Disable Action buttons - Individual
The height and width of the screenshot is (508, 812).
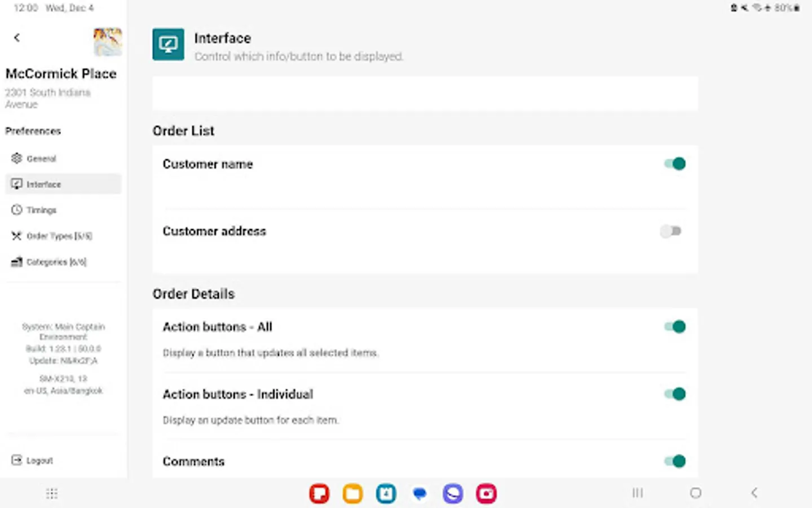click(x=674, y=393)
